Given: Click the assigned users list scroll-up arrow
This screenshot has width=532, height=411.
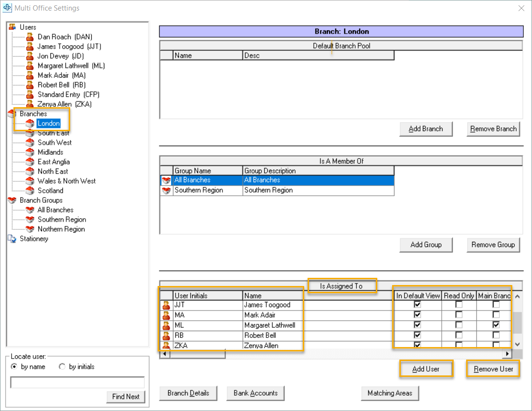Looking at the screenshot, I should click(x=518, y=296).
